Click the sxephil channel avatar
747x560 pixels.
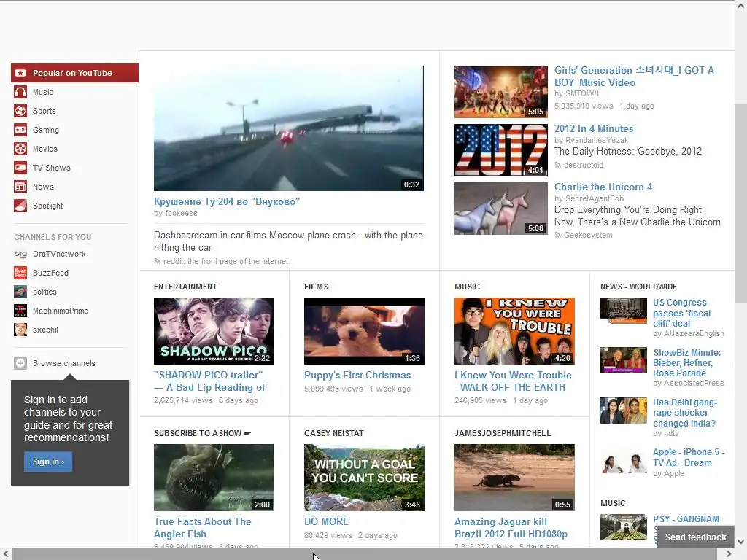[x=20, y=330]
